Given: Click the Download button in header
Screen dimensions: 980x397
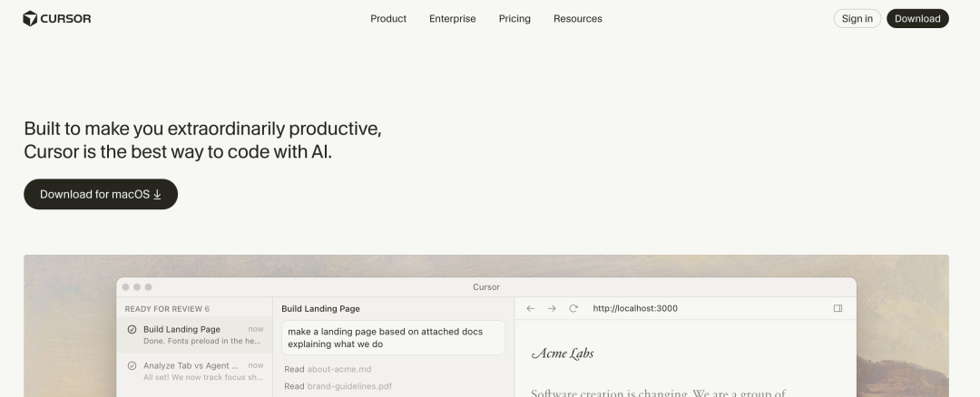Looking at the screenshot, I should tap(917, 19).
